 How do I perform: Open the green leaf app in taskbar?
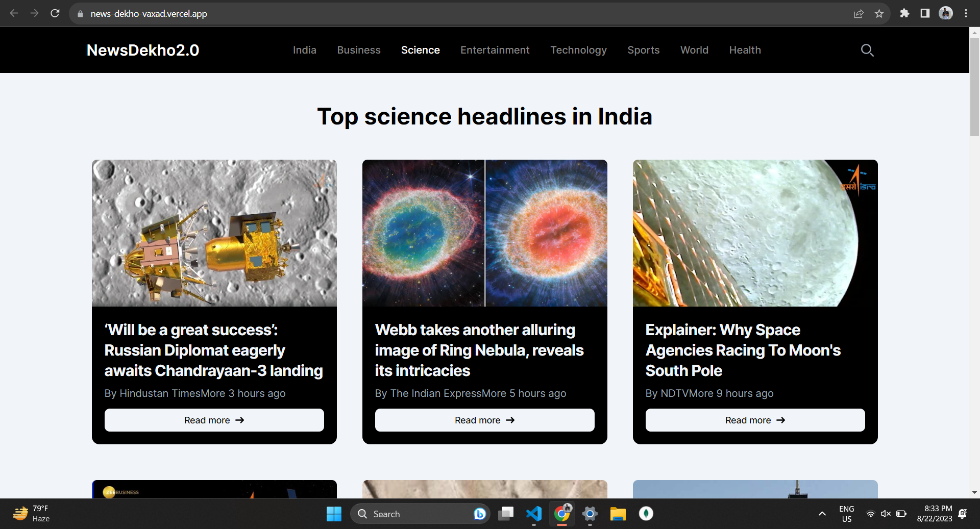[646, 514]
